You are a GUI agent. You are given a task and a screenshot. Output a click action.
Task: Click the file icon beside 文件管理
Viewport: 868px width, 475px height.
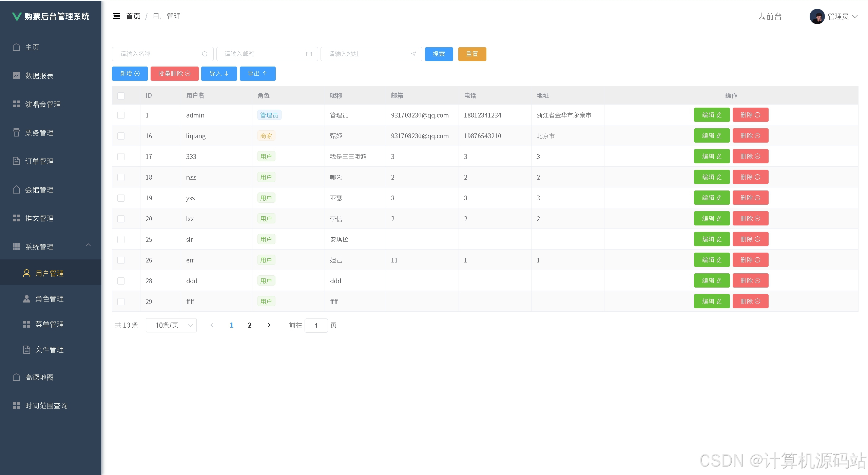coord(26,349)
